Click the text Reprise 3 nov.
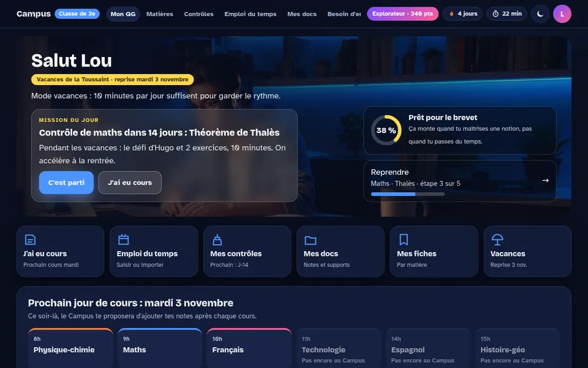Screen dimensions: 588x368 [x=508, y=265]
